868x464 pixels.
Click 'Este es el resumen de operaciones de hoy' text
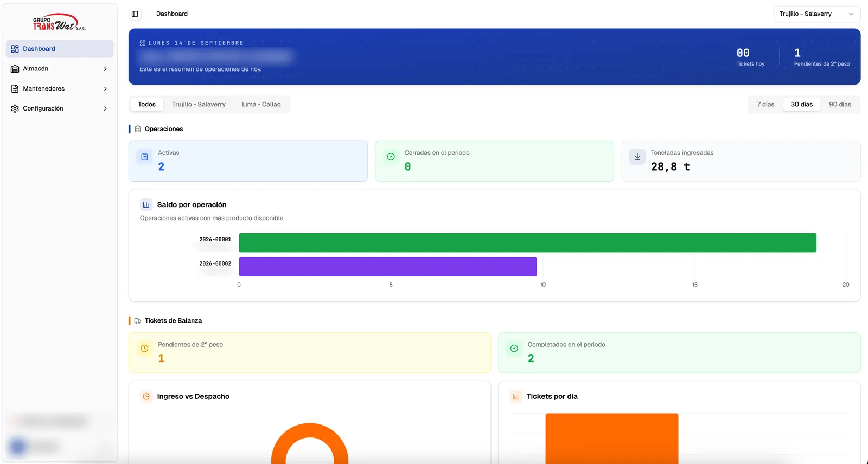(200, 69)
